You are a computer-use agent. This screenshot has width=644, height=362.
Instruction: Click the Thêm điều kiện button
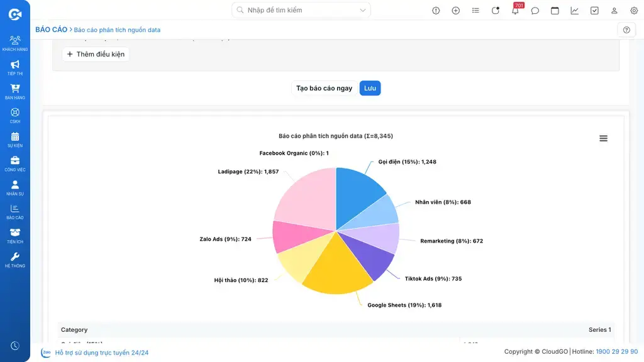point(96,54)
